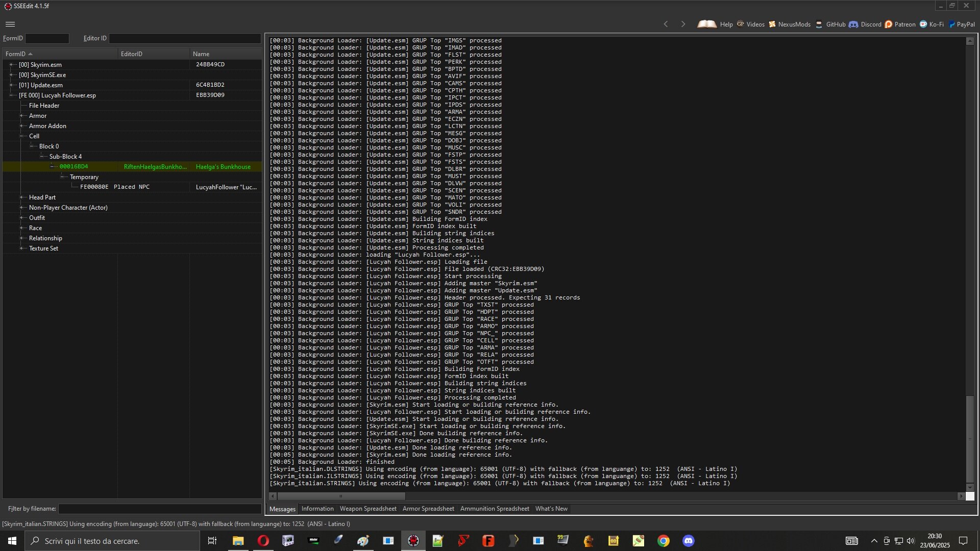Open GitHub link
The image size is (980, 551).
(830, 24)
